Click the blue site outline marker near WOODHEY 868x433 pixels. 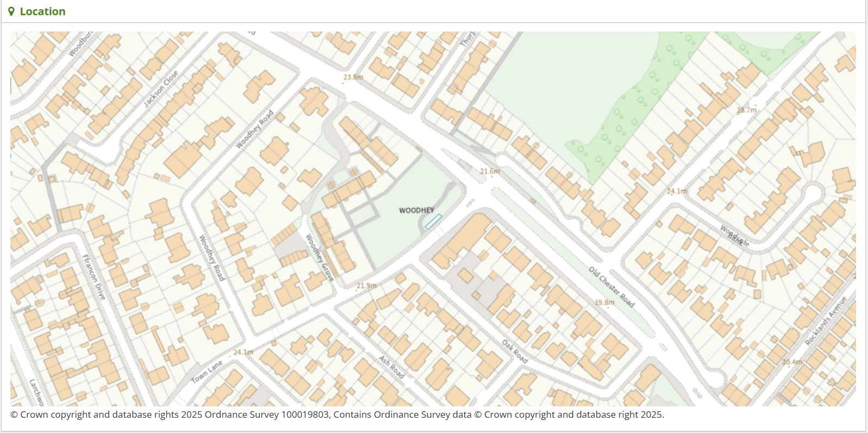[x=433, y=221]
